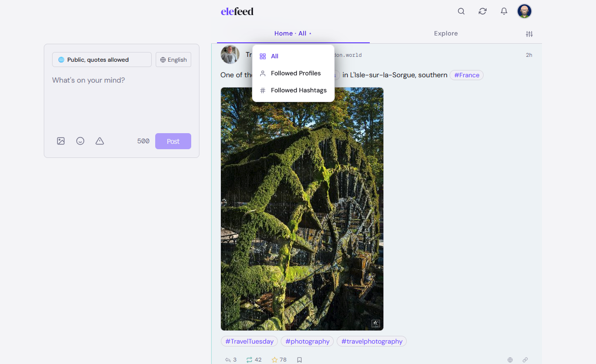Switch to the Explore tab

(x=445, y=33)
